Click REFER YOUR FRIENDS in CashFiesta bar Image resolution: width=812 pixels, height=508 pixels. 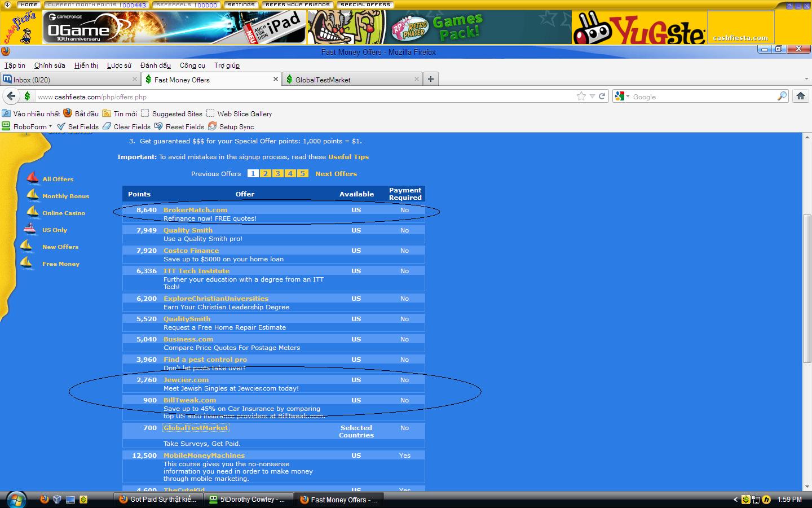point(298,5)
